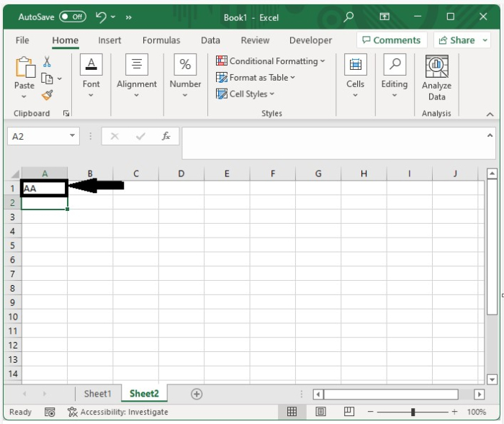This screenshot has width=504, height=424.
Task: Click the Analyze Data button
Action: coord(436,78)
